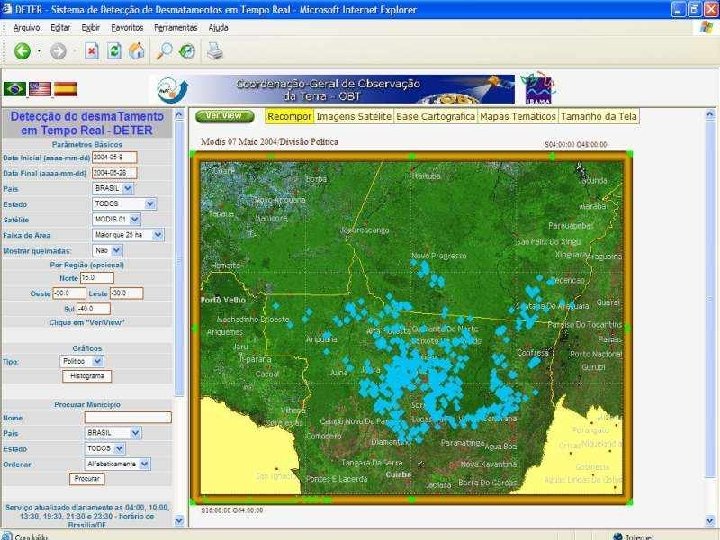Screen dimensions: 720x540
Task: Switch to the Imagens Satélite tab
Action: [354, 117]
